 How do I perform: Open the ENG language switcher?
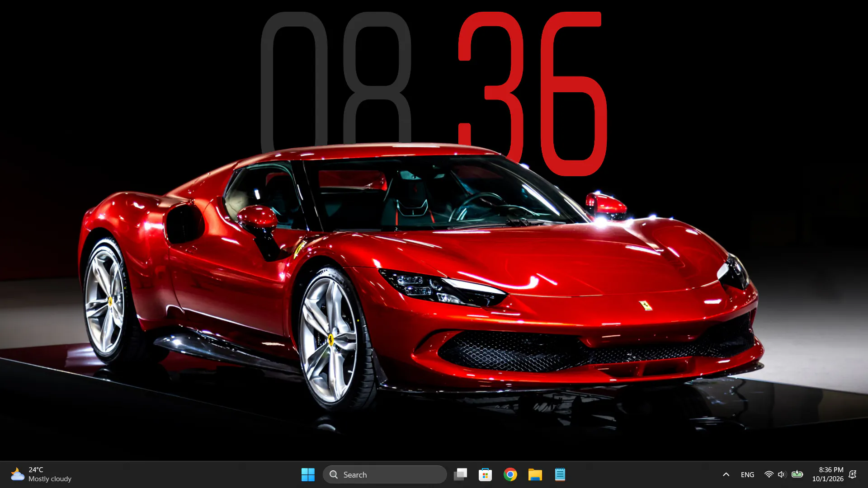tap(747, 474)
